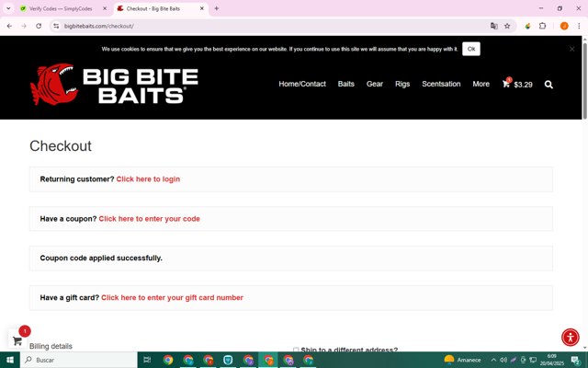The image size is (588, 368).
Task: Click the Billing details heading
Action: [51, 346]
